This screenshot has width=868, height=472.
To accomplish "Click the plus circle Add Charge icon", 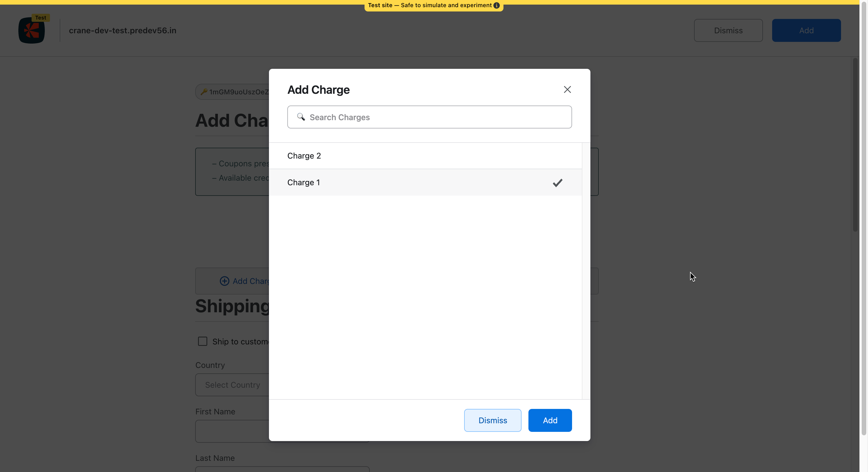I will [x=224, y=281].
